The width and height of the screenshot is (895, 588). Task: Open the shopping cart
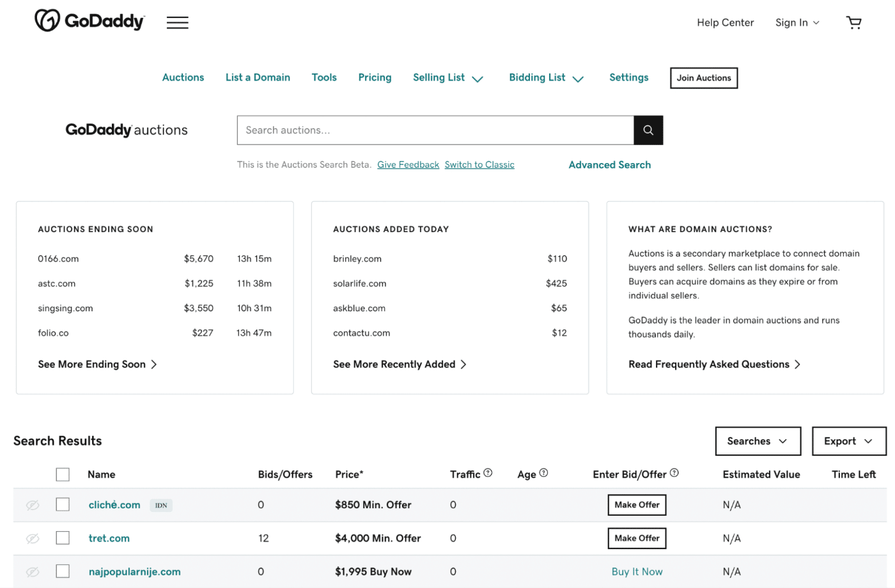click(854, 22)
